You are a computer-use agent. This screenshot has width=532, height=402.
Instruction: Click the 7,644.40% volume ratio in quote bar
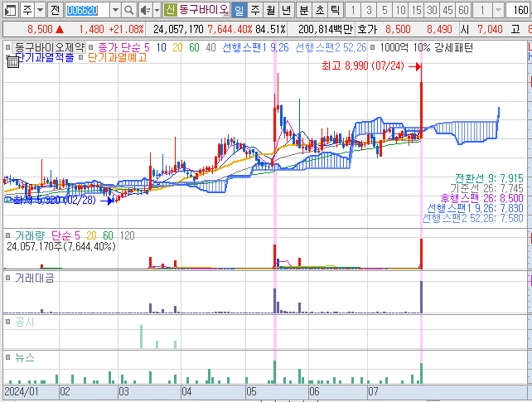230,30
